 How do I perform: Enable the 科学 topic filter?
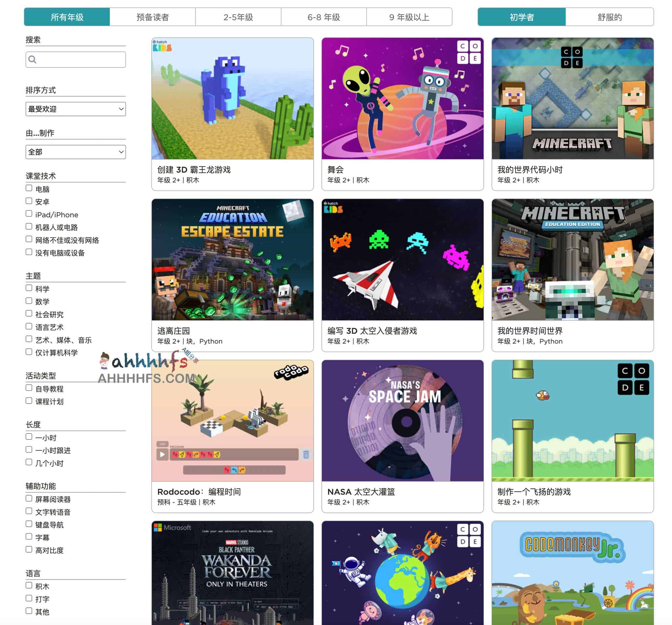point(29,288)
